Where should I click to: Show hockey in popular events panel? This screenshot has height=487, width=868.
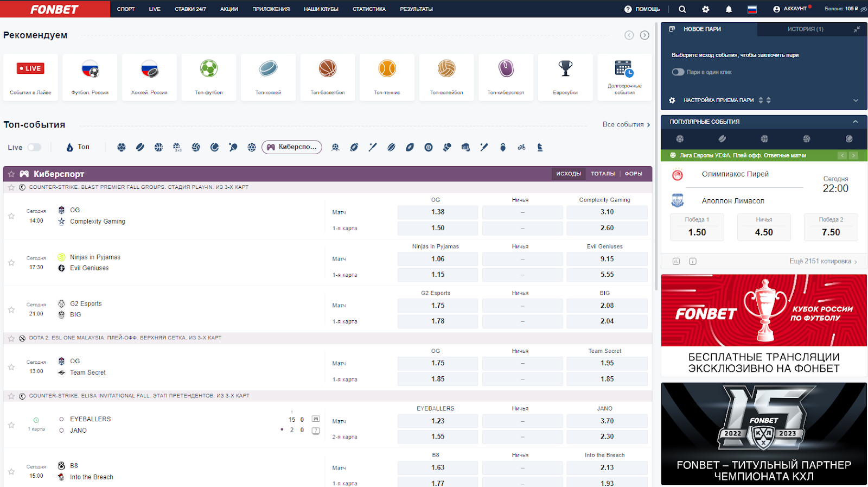[x=722, y=139]
